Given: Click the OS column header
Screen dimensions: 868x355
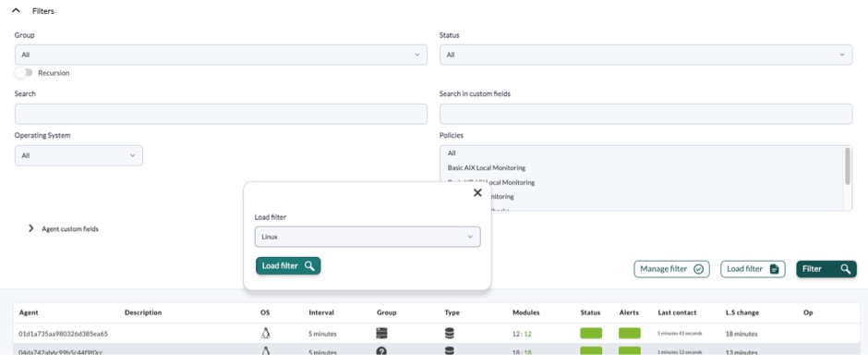Looking at the screenshot, I should (x=265, y=312).
